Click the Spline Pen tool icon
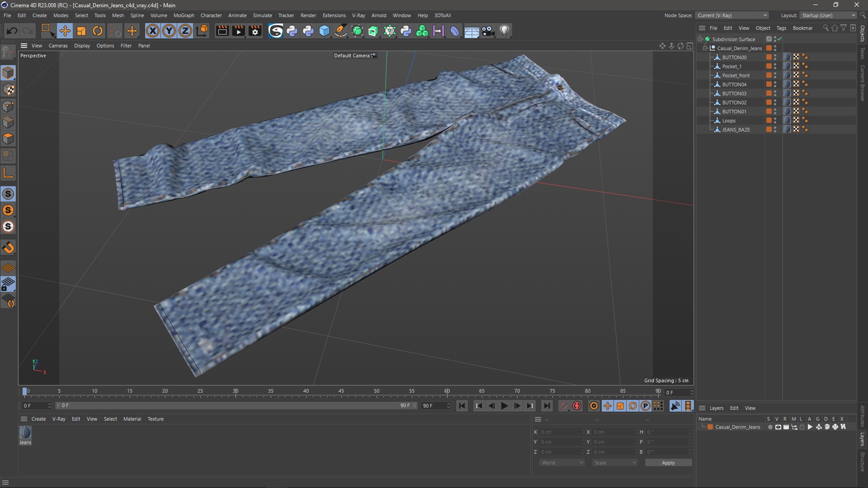Image resolution: width=868 pixels, height=488 pixels. coord(341,31)
